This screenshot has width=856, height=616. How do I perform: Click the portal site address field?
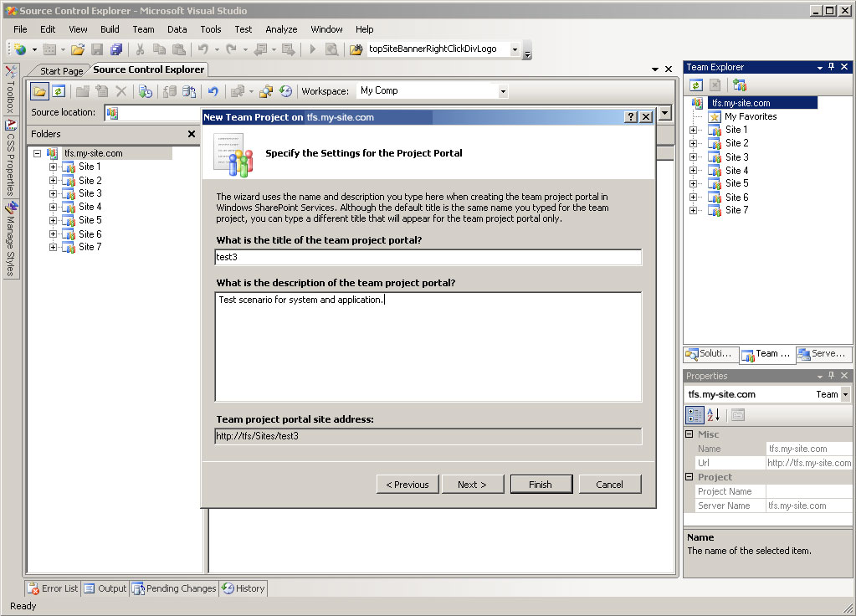click(x=428, y=436)
